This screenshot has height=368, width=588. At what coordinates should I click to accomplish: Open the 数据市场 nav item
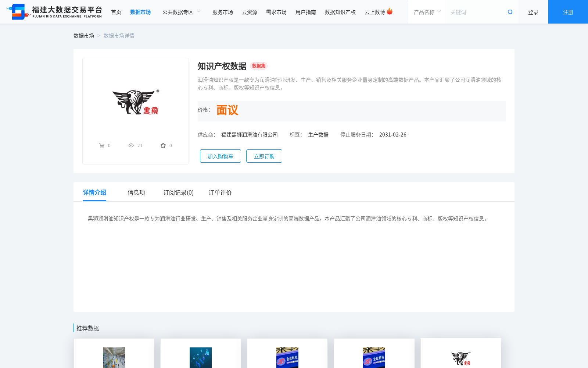point(140,12)
